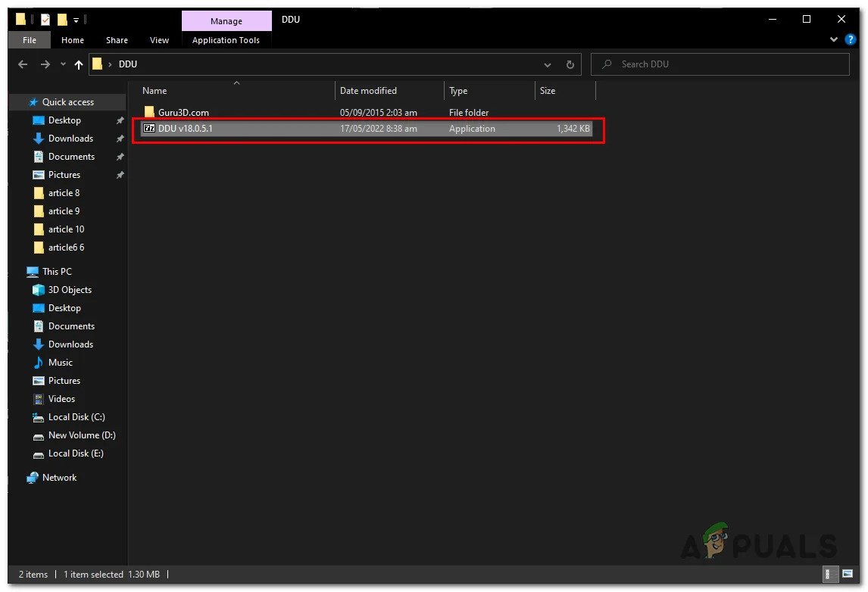Viewport: 868px width, 592px height.
Task: Go back with the Back arrow
Action: click(x=23, y=64)
